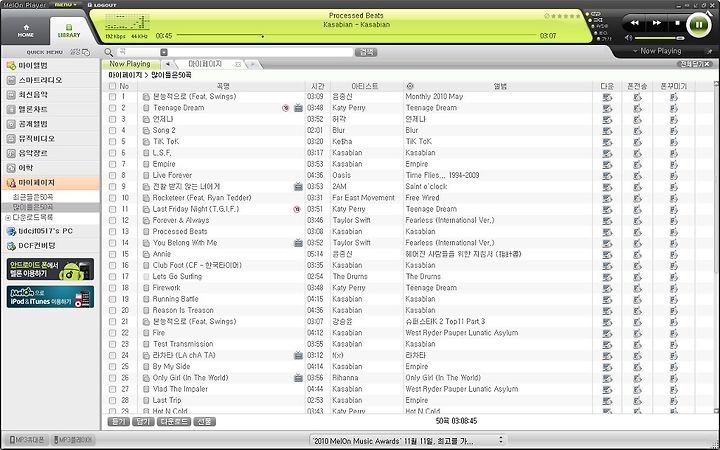Click download icon for Teenage Dream row
The image size is (720, 450).
607,108
